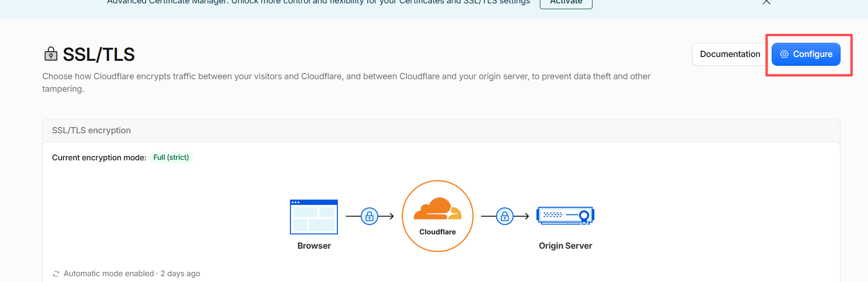
Task: Open the Documentation button
Action: click(x=730, y=54)
